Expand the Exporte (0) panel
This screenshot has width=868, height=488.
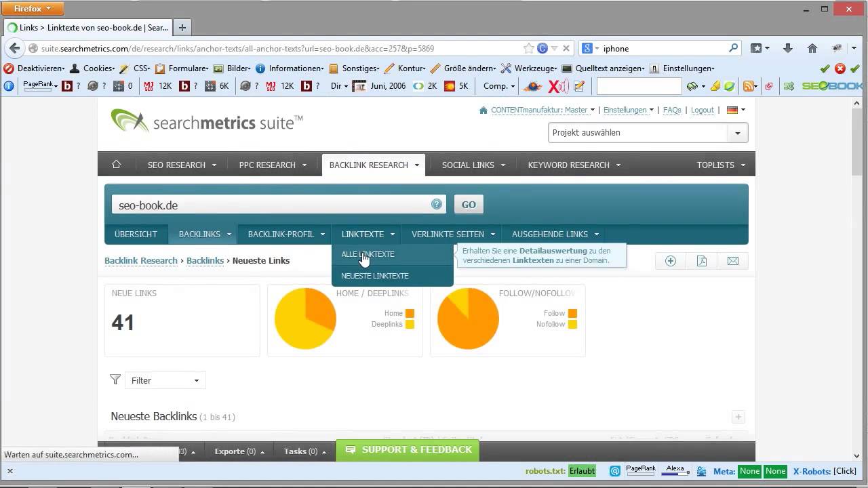[239, 451]
